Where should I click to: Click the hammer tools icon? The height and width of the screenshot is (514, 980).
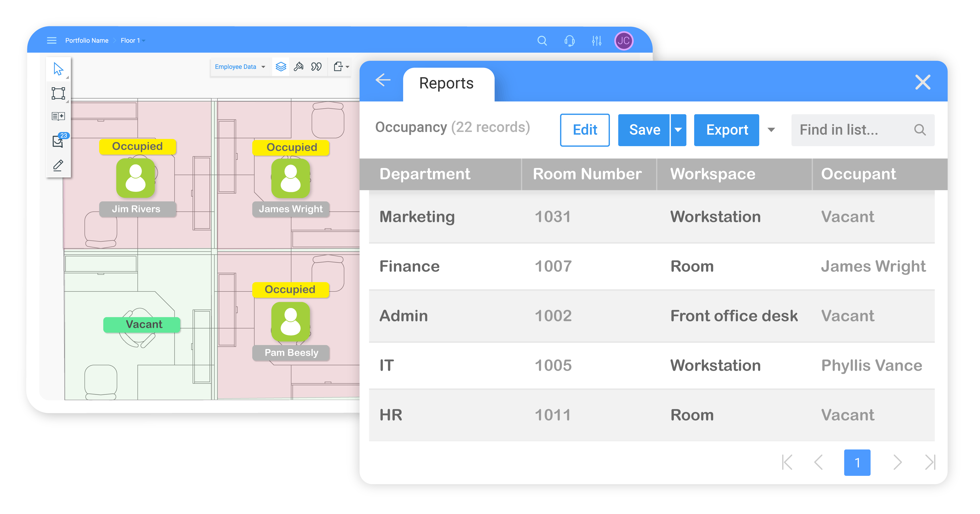click(299, 67)
